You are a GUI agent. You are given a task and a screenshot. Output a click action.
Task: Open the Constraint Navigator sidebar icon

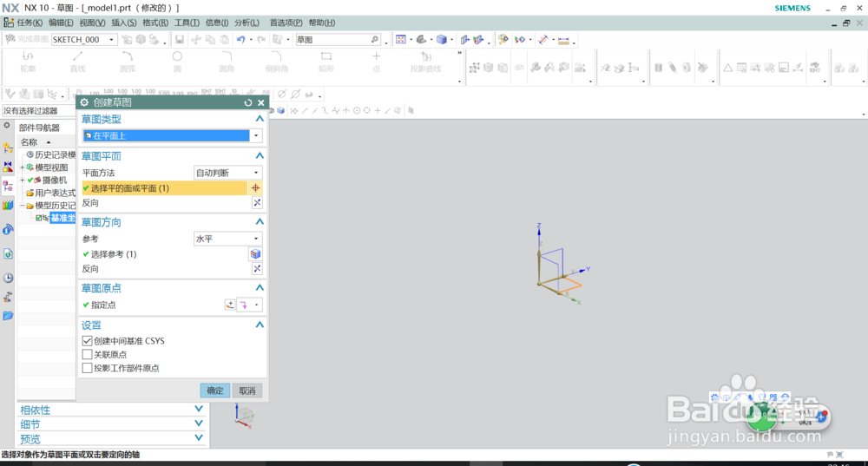(8, 167)
